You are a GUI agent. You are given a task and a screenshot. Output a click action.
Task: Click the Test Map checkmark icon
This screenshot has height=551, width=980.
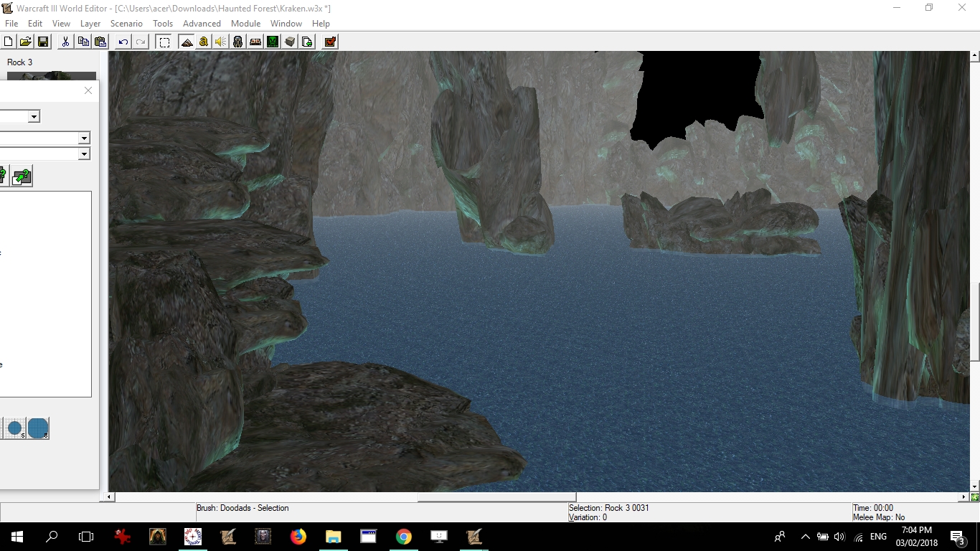330,42
